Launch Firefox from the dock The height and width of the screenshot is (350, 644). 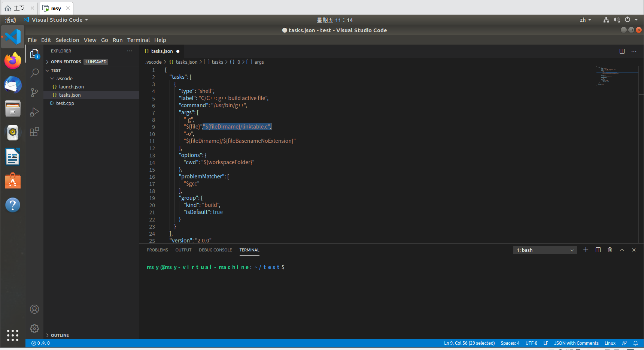(x=13, y=61)
